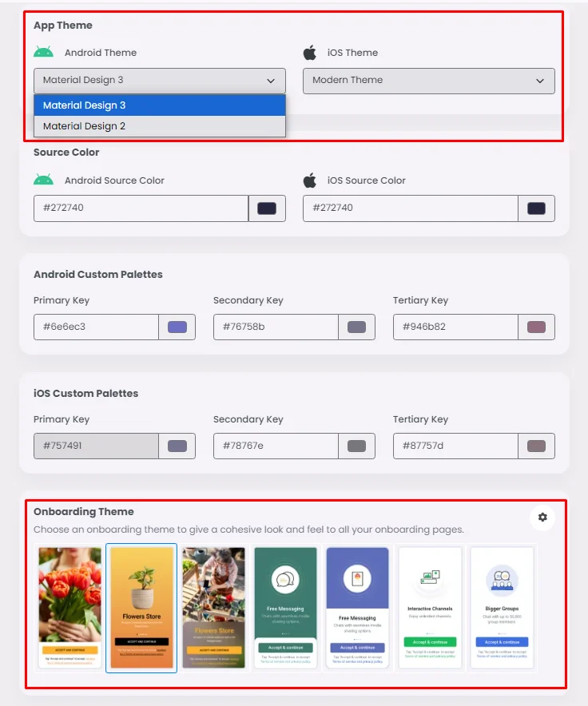Choose Material Design 2 option
588x706 pixels.
coord(160,126)
